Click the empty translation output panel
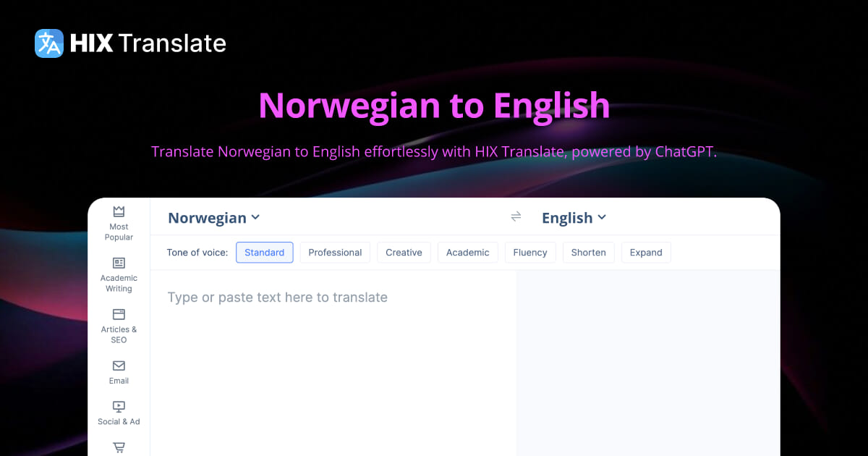 click(647, 362)
